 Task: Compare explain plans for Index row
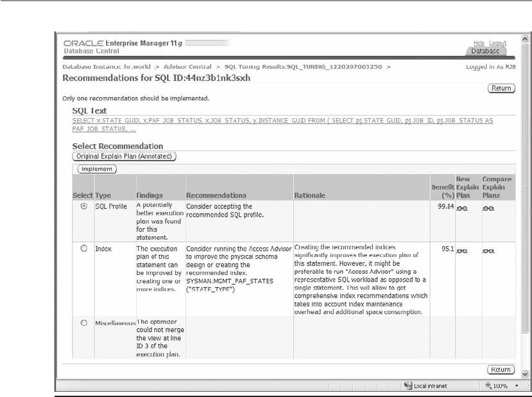point(488,251)
